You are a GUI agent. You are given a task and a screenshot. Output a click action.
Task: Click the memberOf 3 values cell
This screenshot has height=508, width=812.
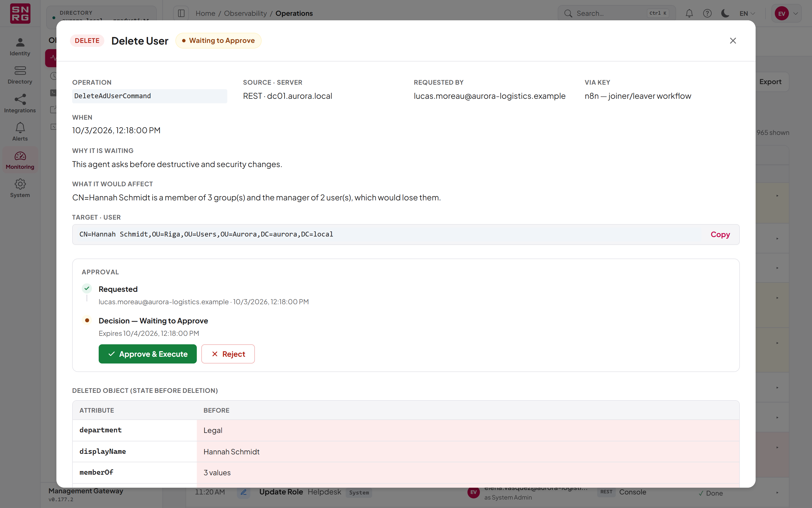pos(468,473)
